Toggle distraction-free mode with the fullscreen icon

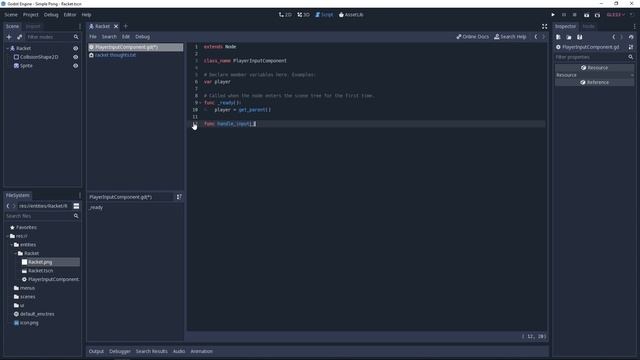click(x=544, y=27)
